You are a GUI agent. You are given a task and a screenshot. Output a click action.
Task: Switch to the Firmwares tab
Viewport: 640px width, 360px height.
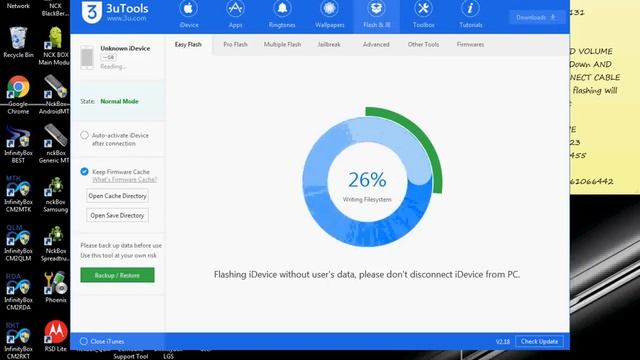pyautogui.click(x=470, y=44)
